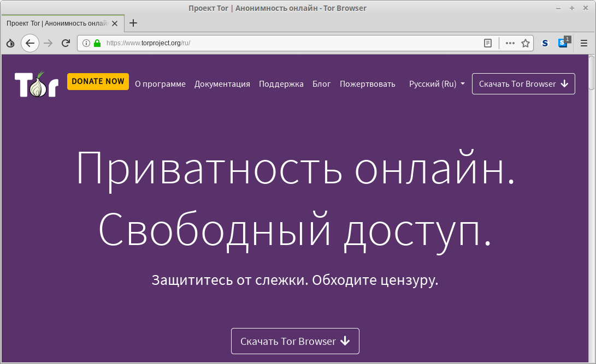Click the NoScript S icon
The height and width of the screenshot is (364, 596).
(545, 43)
